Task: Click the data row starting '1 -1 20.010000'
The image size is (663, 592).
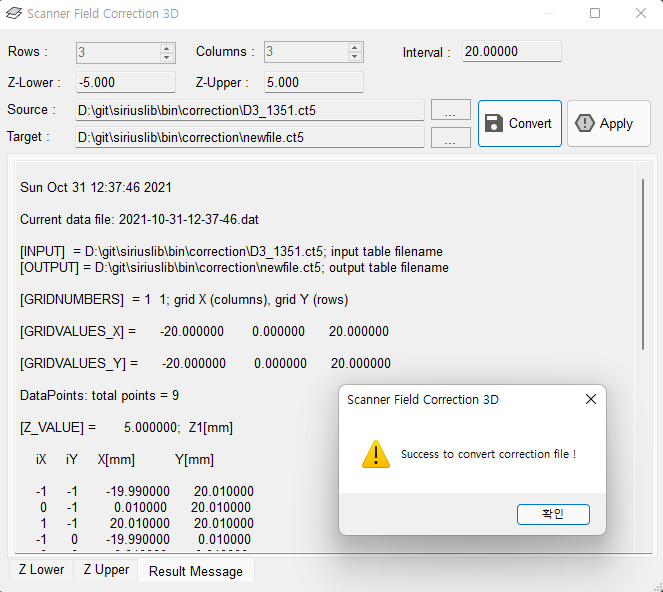Action: pos(146,523)
